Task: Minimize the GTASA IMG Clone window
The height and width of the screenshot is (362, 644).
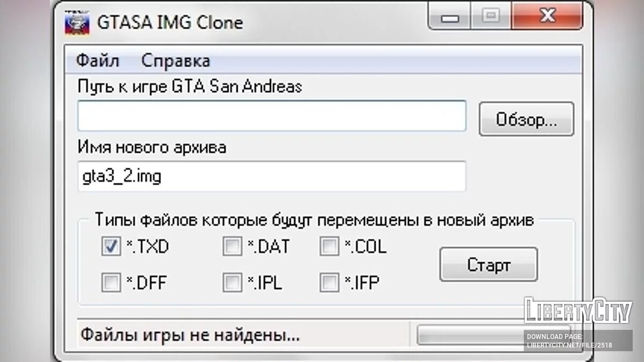Action: (x=450, y=17)
